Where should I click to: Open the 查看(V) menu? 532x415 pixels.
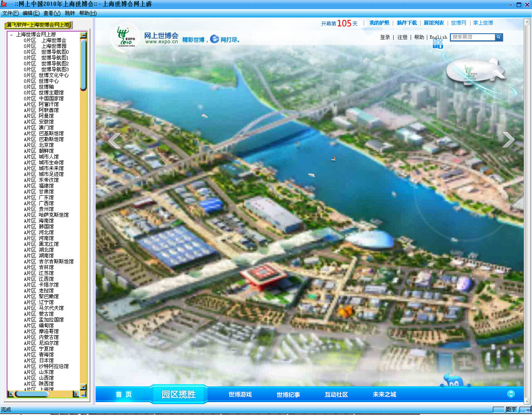[52, 13]
